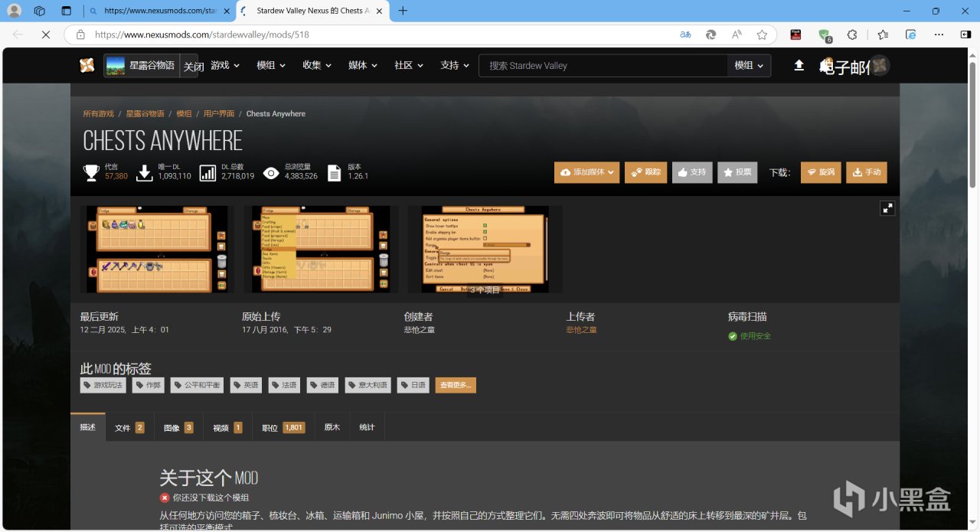
Task: Open the read aloud icon
Action: (x=737, y=34)
